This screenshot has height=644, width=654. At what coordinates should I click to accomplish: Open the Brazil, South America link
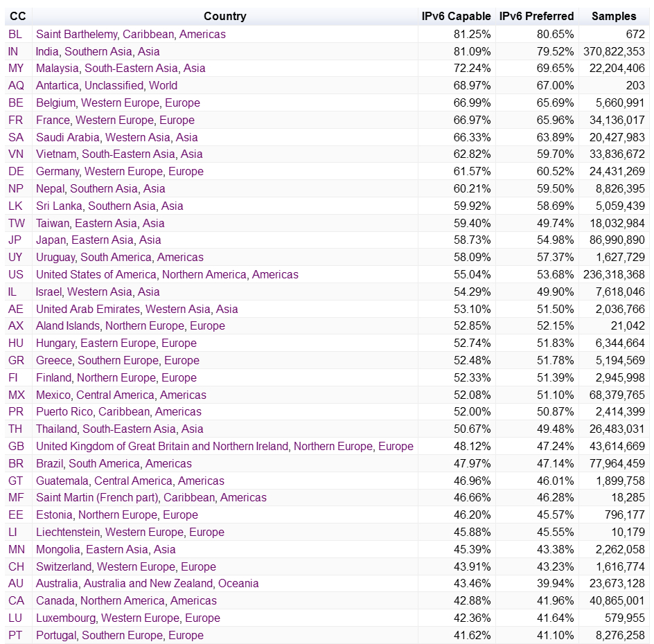tap(114, 463)
